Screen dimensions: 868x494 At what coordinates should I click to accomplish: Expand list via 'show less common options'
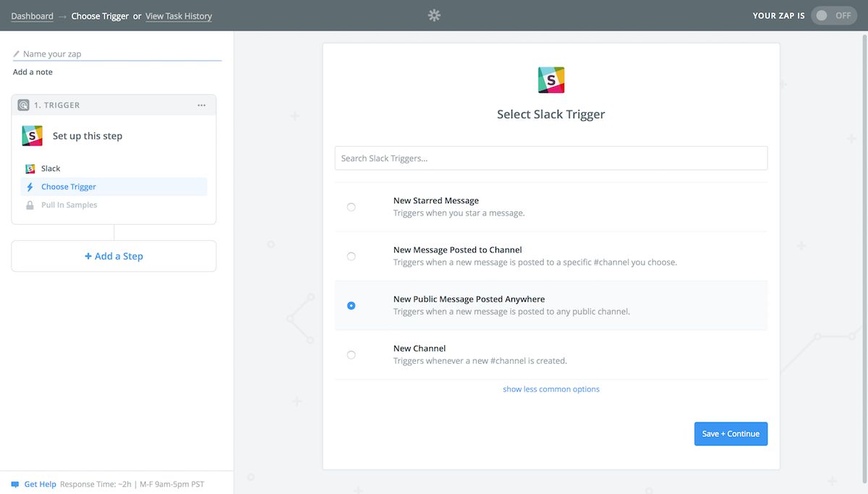click(551, 389)
